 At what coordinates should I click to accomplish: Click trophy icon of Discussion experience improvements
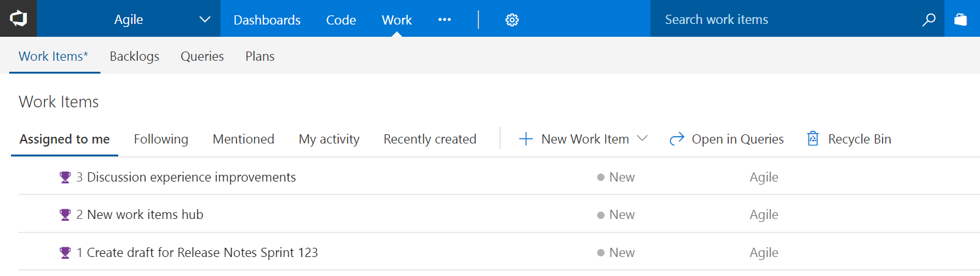[x=65, y=177]
